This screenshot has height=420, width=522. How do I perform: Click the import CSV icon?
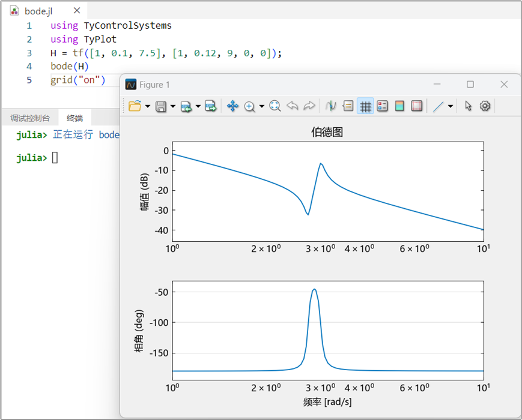(x=186, y=106)
